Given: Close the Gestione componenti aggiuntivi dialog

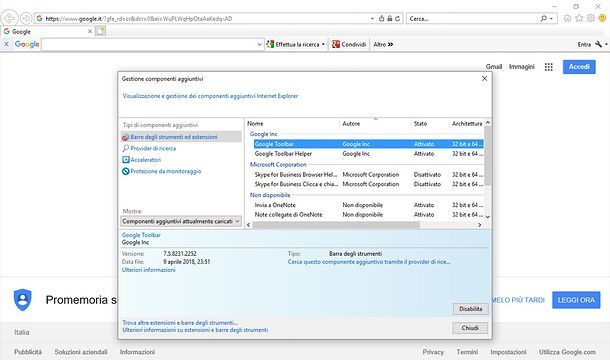Looking at the screenshot, I should click(484, 79).
